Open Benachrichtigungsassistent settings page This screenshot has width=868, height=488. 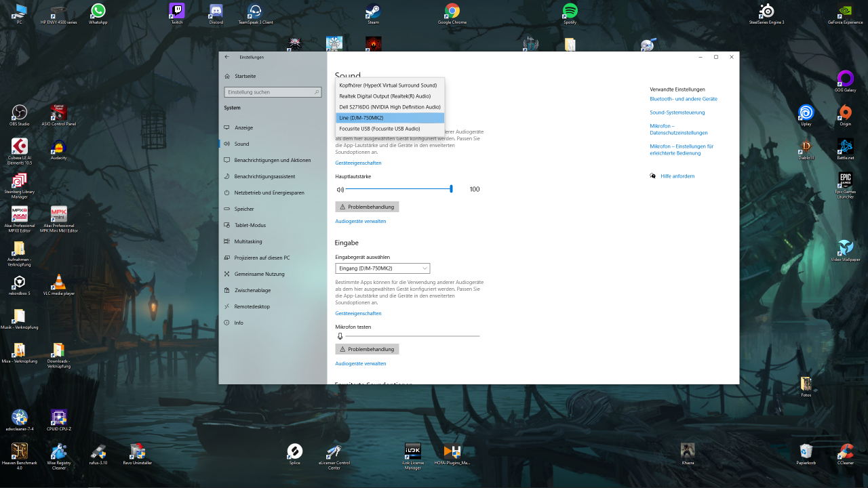tap(273, 176)
